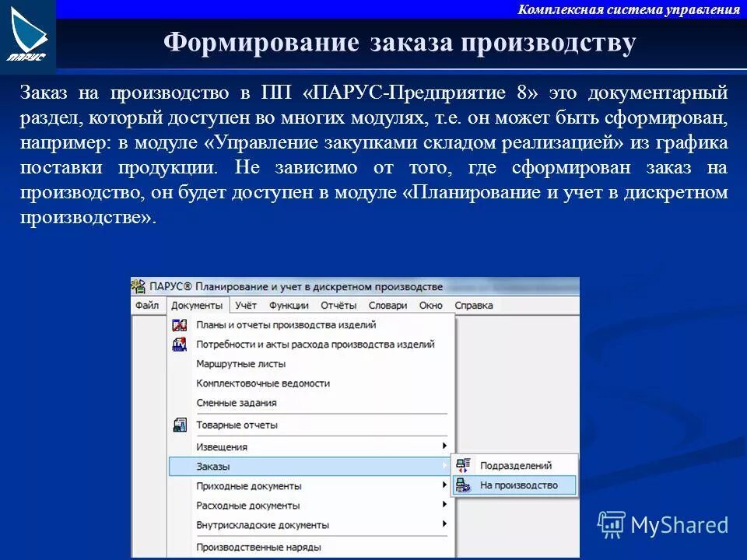Click the Планы и отчеты производства изделий icon

point(179,326)
